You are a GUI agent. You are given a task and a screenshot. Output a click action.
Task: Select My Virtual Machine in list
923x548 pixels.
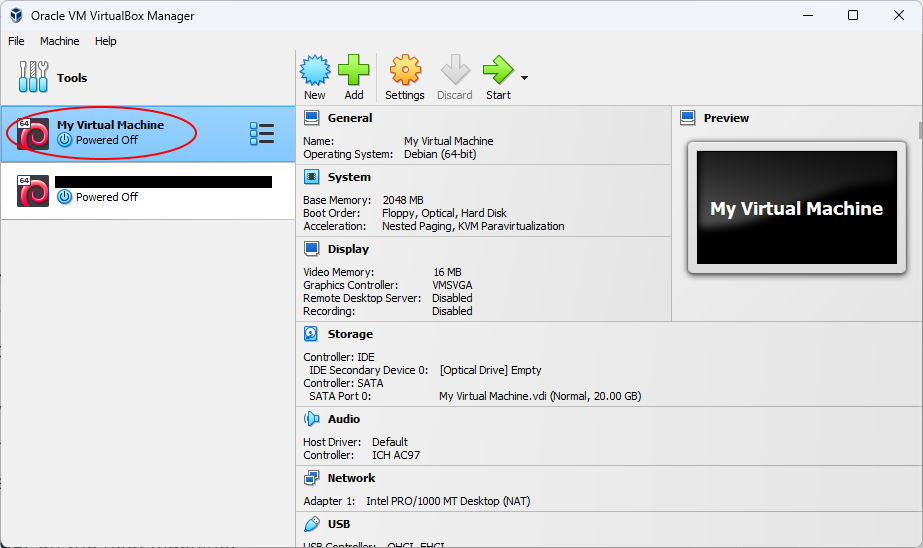(x=110, y=133)
